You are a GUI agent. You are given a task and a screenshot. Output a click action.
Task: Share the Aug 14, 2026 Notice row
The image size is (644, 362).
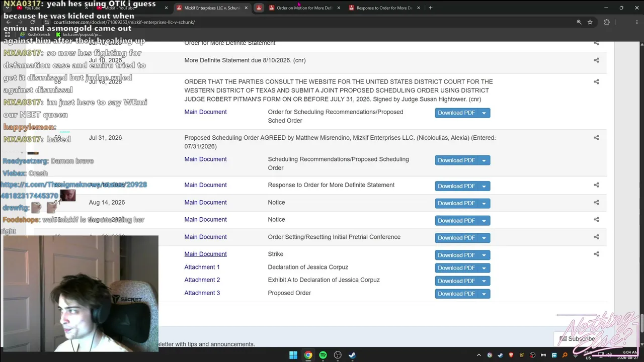tap(596, 203)
